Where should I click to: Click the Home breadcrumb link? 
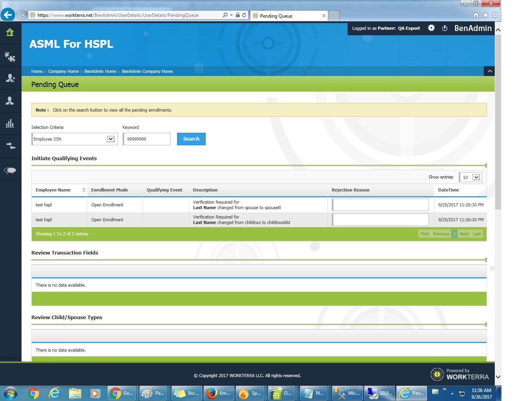37,71
